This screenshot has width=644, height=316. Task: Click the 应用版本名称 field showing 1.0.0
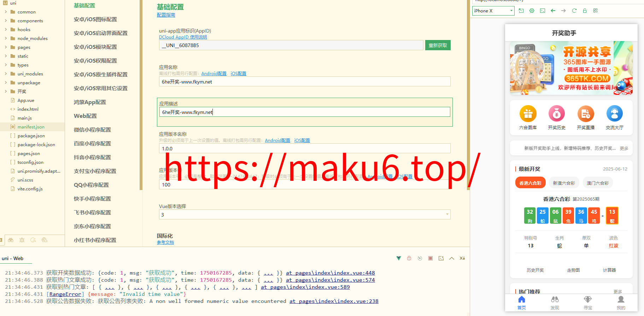click(x=305, y=148)
